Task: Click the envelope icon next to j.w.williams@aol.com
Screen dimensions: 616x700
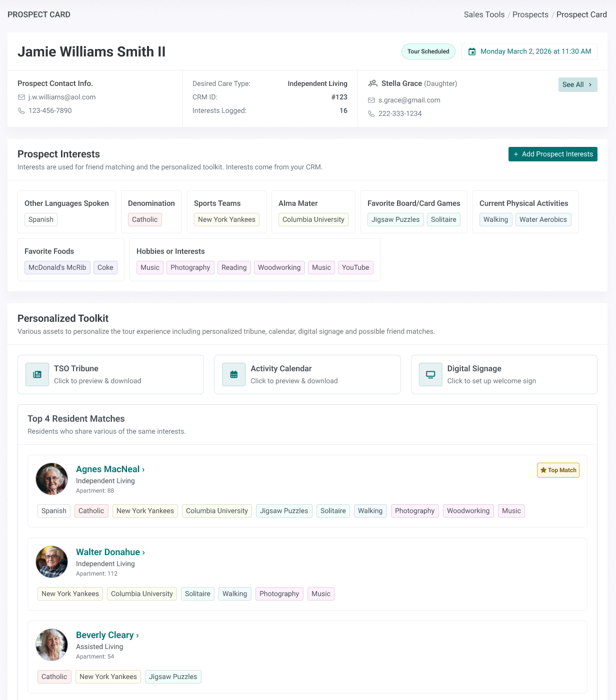Action: [21, 97]
